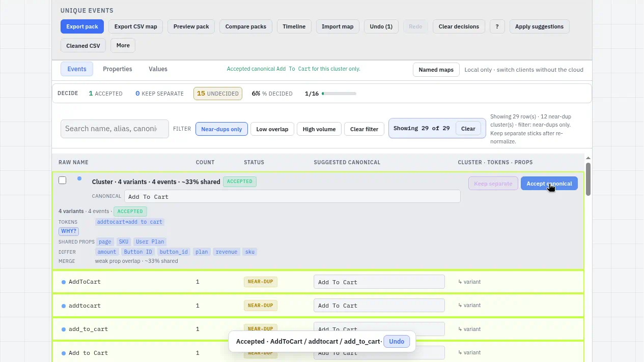Viewport: 644px width, 362px height.
Task: Click the 1 Accepted counter
Action: [105, 94]
